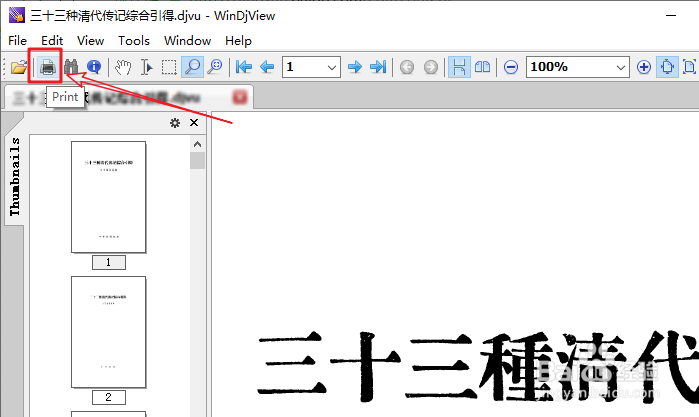The width and height of the screenshot is (699, 417).
Task: Open the Help menu
Action: click(x=238, y=41)
